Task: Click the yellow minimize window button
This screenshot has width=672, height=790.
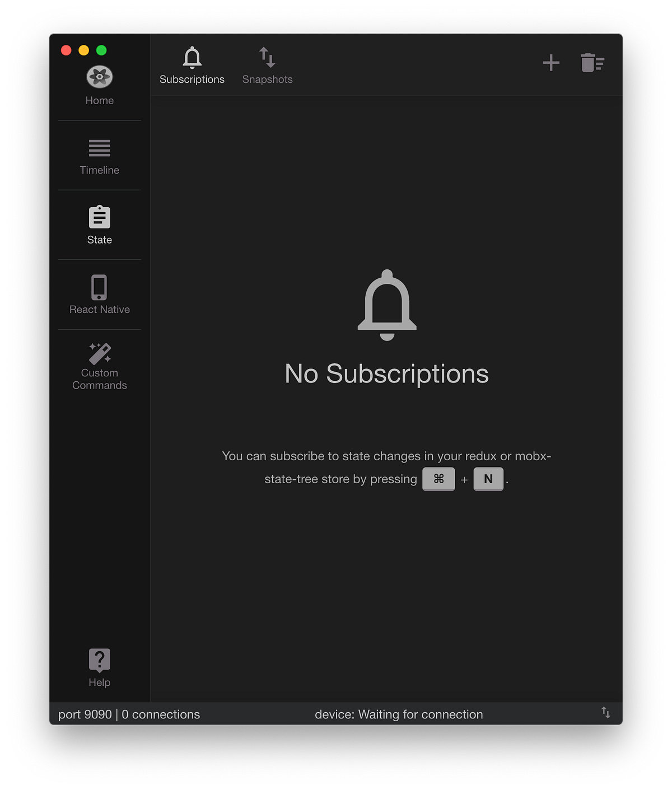Action: point(83,50)
